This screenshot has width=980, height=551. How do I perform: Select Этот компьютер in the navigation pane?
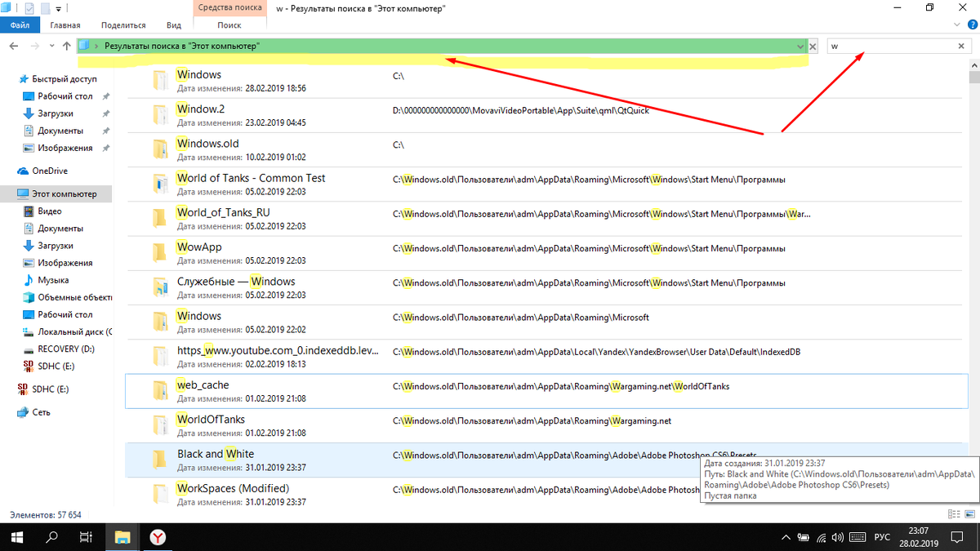56,193
